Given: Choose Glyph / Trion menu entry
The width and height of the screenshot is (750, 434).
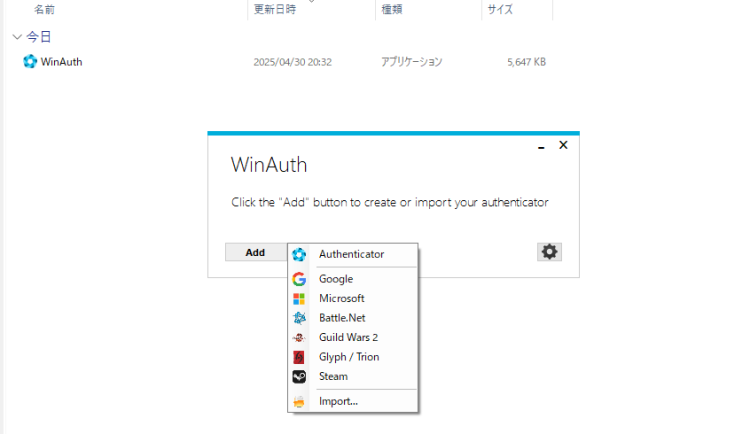Looking at the screenshot, I should tap(353, 357).
